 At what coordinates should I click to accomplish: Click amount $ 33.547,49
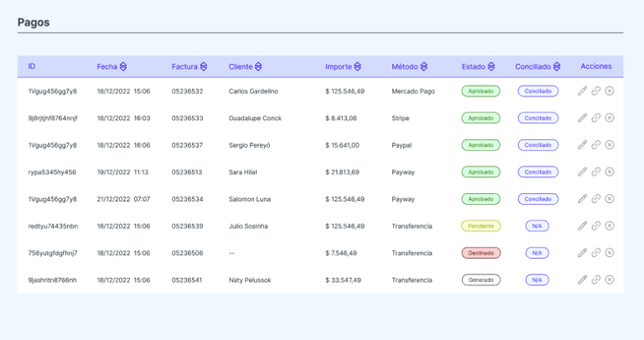click(343, 280)
